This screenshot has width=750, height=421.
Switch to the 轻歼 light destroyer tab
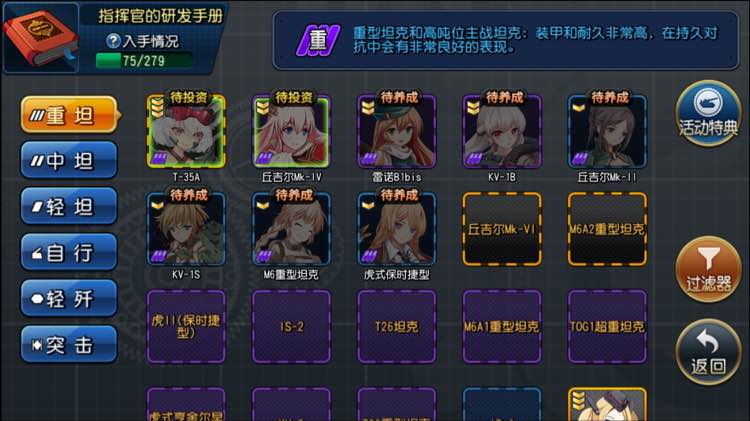click(69, 299)
